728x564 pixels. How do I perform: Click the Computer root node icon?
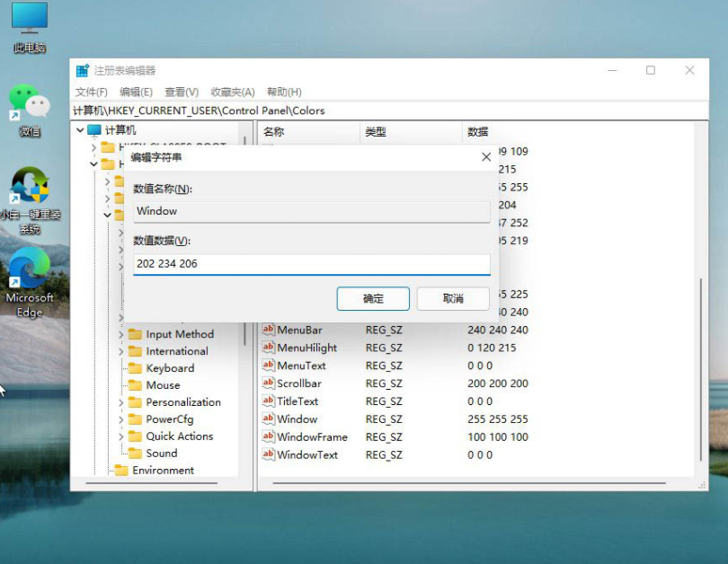[94, 130]
